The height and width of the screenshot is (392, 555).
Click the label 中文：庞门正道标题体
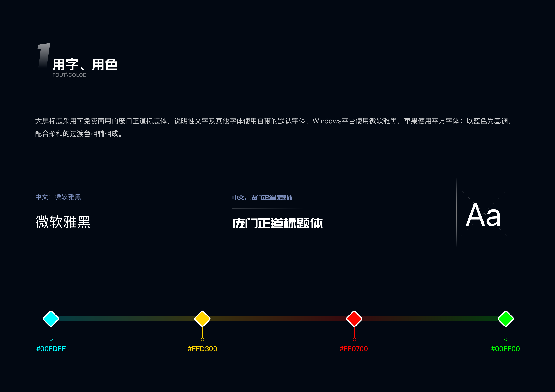point(262,198)
